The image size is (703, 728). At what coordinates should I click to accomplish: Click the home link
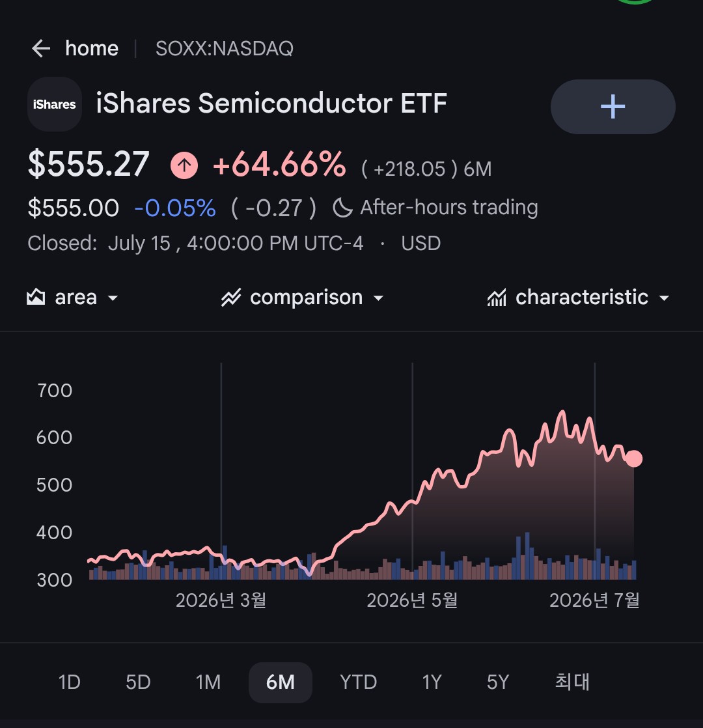click(92, 48)
